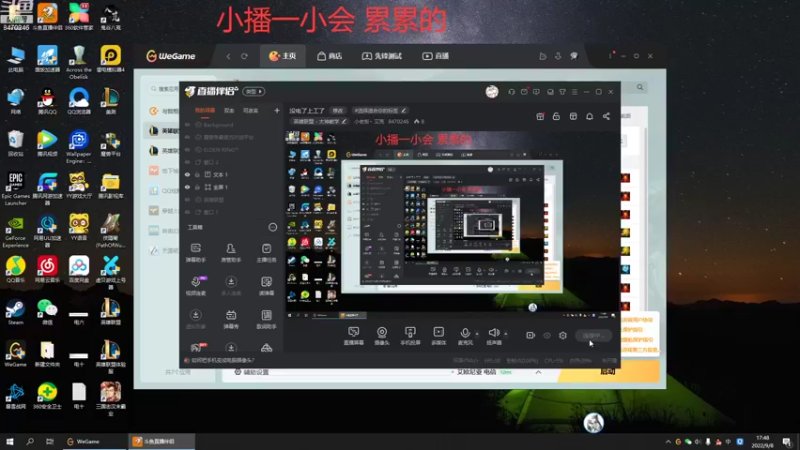Select the second scene tab in companion
800x450 pixels.
(x=229, y=111)
